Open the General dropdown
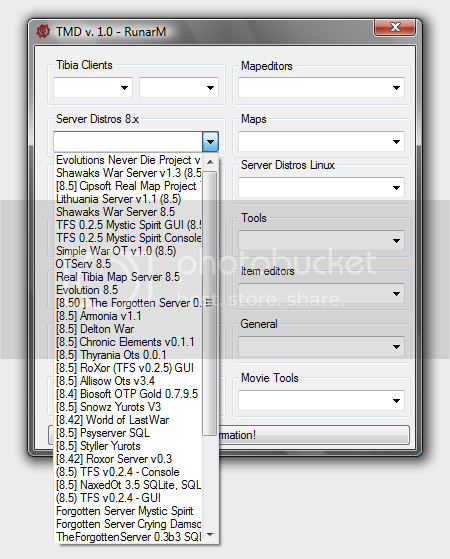Viewport: 450px width, 559px height. click(x=321, y=347)
